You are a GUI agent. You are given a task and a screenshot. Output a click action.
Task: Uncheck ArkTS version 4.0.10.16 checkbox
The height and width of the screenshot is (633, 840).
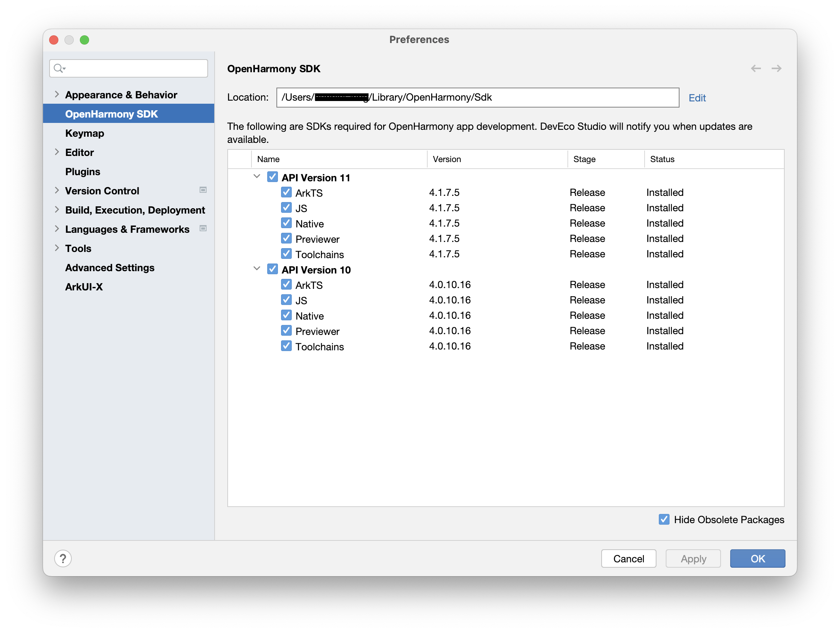[286, 284]
